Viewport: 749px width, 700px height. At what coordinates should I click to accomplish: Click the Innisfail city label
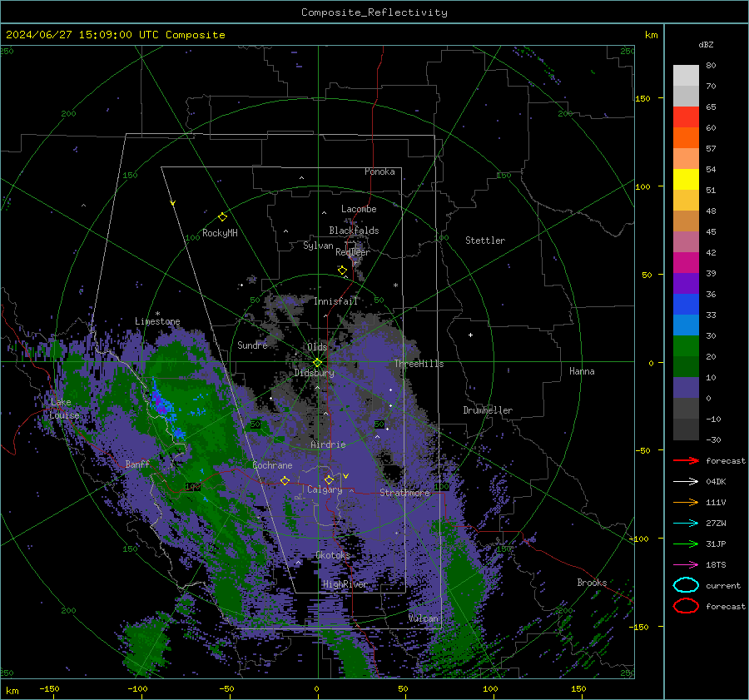coord(335,301)
